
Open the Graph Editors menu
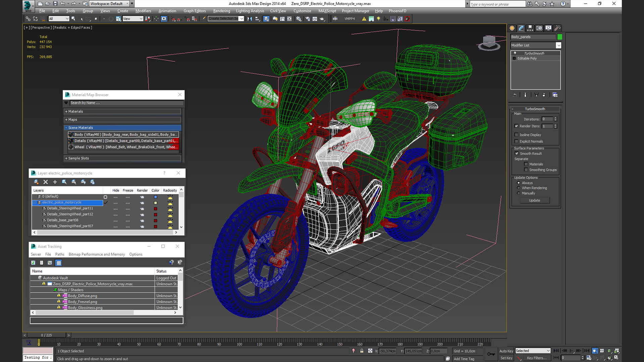(x=195, y=11)
